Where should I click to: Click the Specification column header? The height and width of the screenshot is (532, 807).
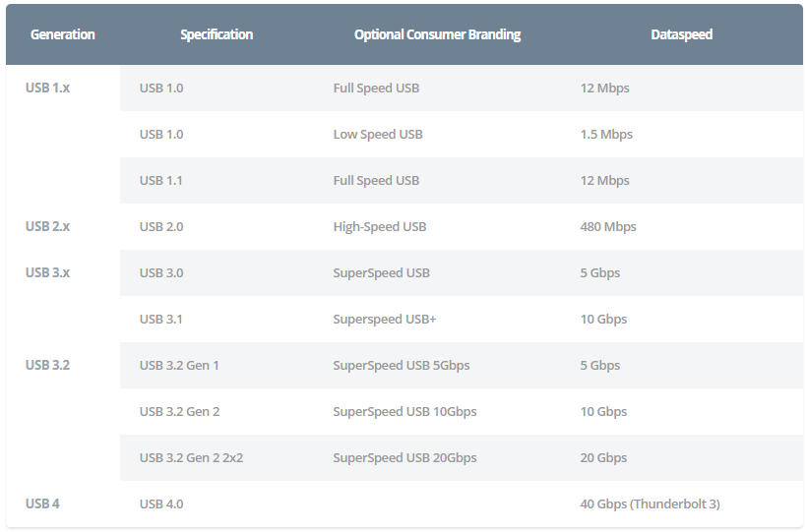pos(217,34)
